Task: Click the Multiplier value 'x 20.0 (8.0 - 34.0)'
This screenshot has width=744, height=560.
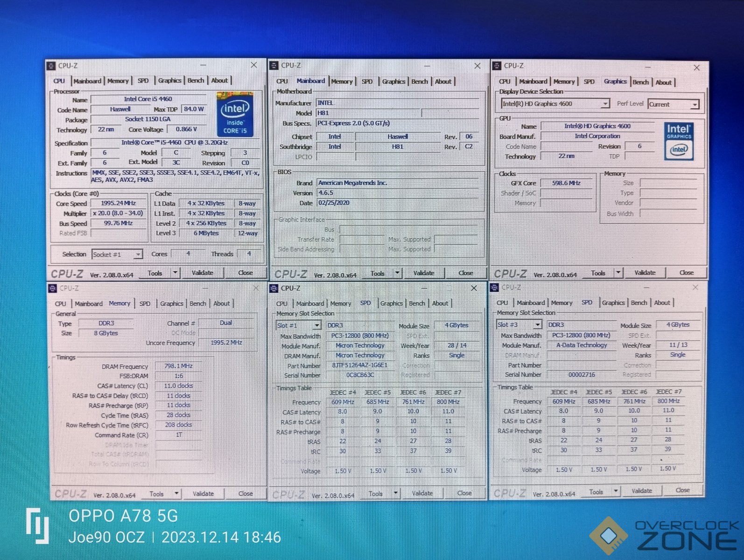Action: point(119,213)
